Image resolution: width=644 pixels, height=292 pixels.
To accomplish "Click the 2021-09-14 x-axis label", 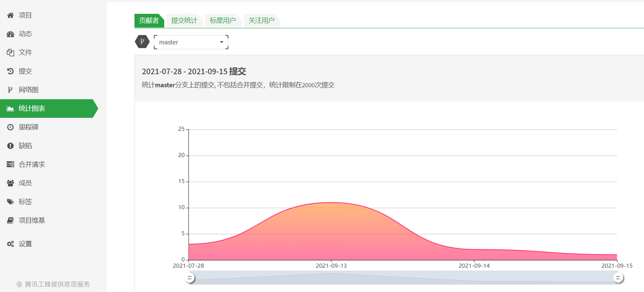I will click(x=474, y=266).
